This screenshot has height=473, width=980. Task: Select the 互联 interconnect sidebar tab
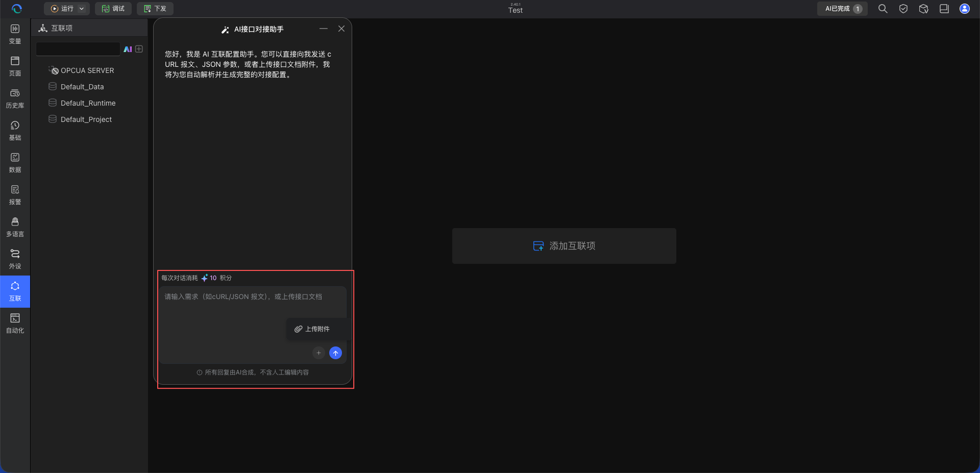click(15, 291)
